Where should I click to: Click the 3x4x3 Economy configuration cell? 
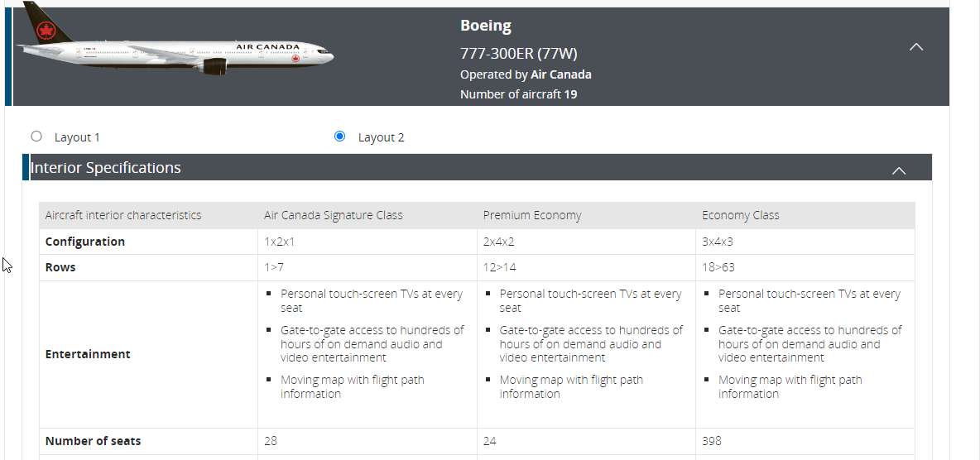coord(718,242)
